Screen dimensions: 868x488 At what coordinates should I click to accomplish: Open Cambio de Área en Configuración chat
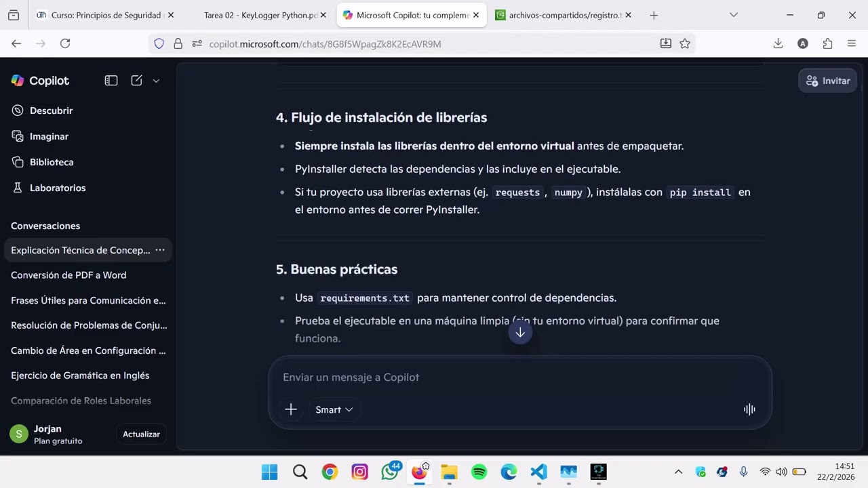point(88,350)
